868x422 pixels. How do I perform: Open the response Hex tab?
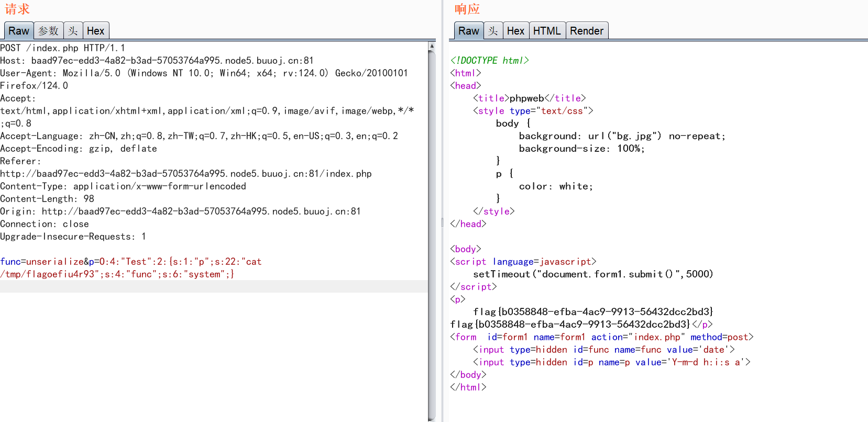click(x=516, y=31)
